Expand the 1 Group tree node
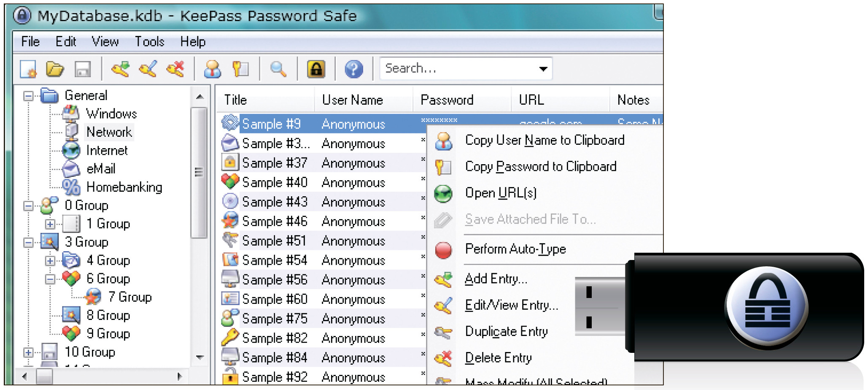This screenshot has height=390, width=868. 50,224
